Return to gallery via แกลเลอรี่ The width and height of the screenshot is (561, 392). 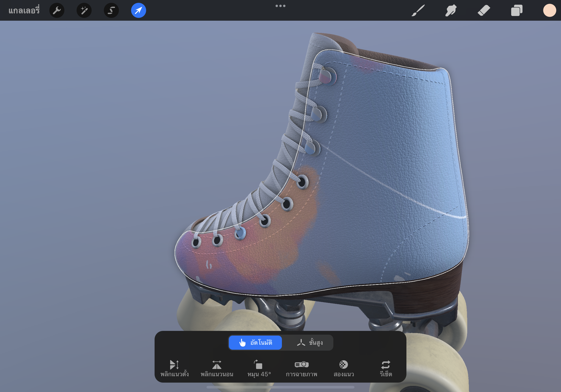click(24, 11)
